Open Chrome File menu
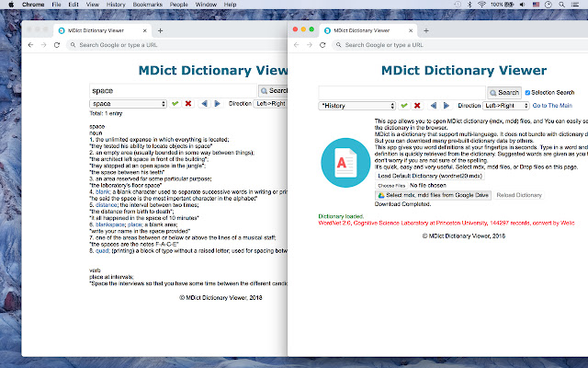 (56, 5)
